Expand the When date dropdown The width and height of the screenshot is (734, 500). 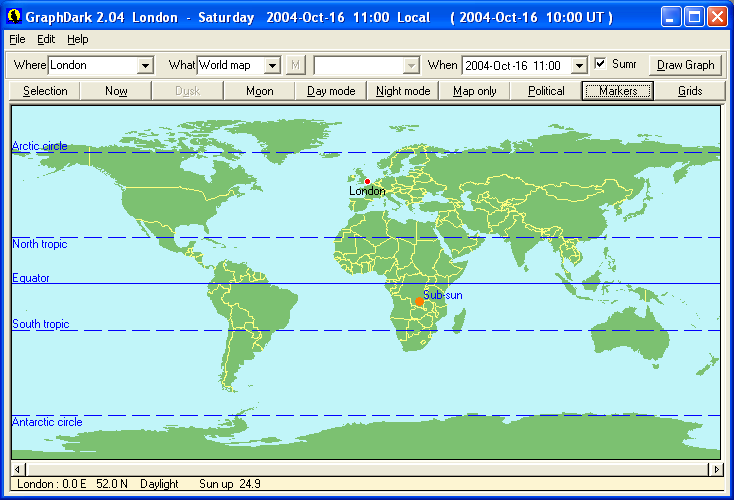[x=578, y=65]
